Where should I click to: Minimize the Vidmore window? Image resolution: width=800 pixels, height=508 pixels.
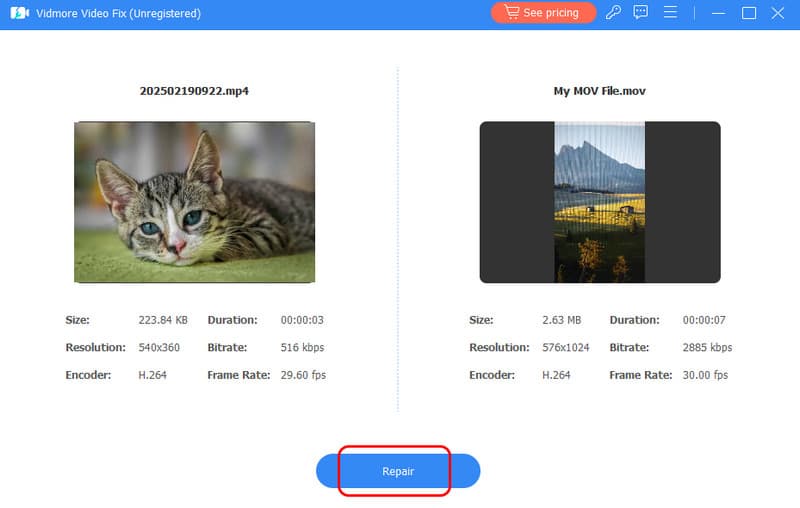[718, 13]
